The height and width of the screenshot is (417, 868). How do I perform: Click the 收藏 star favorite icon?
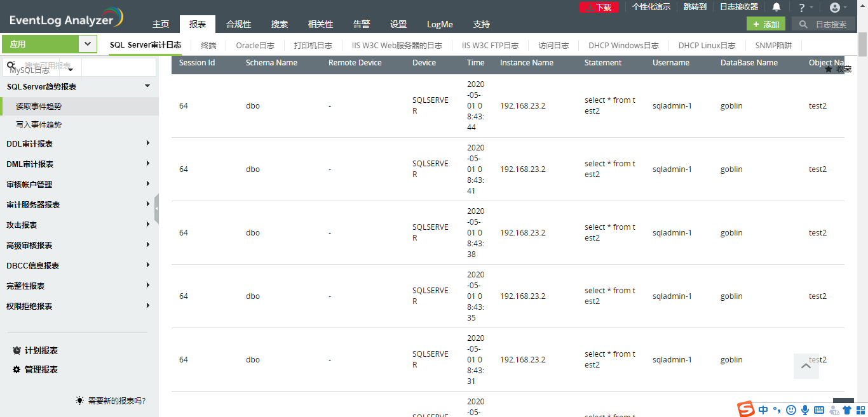(829, 69)
